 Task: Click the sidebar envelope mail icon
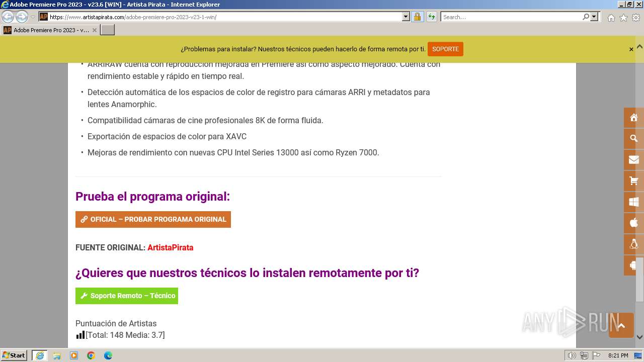click(x=634, y=159)
